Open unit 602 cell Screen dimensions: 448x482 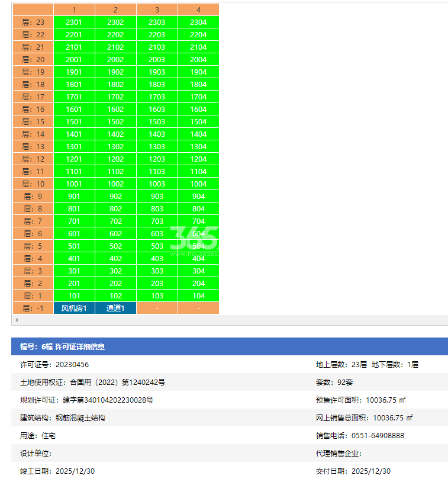click(x=115, y=234)
